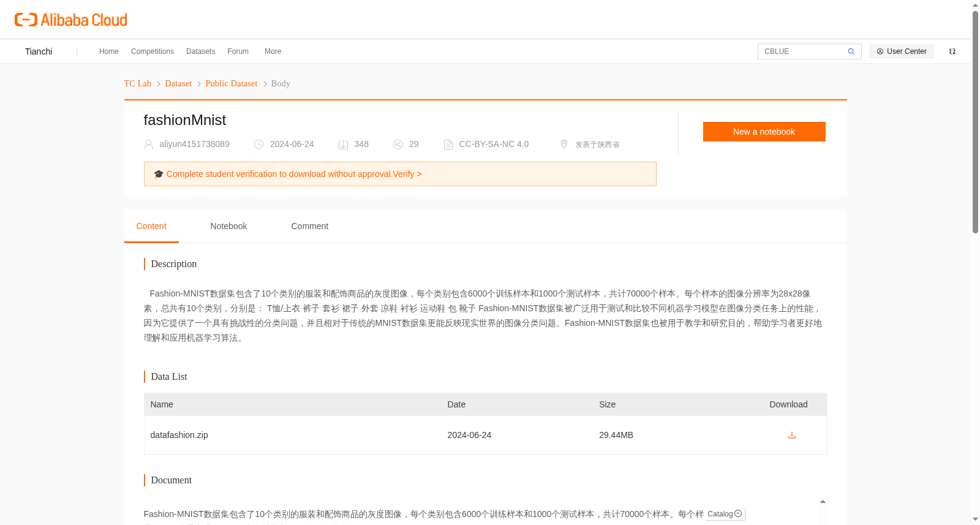The height and width of the screenshot is (525, 980).
Task: Go to Datasets in navigation
Action: [201, 51]
